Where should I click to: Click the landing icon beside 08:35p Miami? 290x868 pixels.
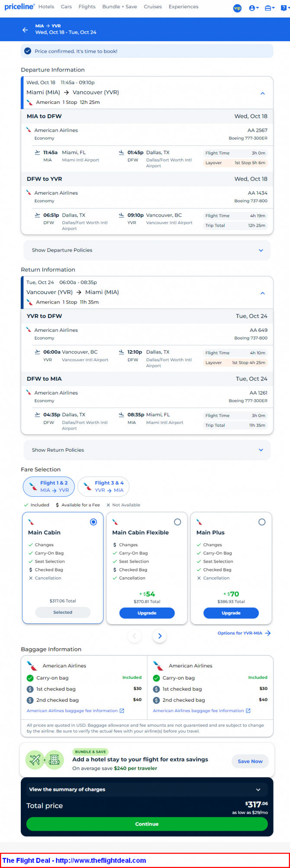(x=122, y=415)
